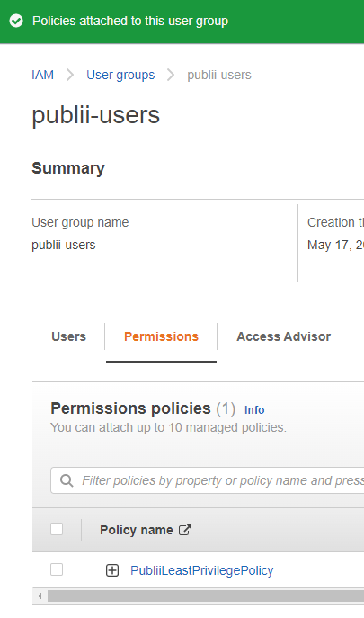Expand the PubliiLeastPrivilegePolicy plus icon

112,570
